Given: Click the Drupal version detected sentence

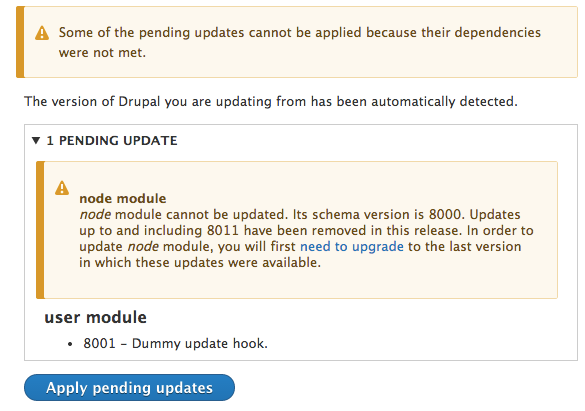Looking at the screenshot, I should click(271, 101).
